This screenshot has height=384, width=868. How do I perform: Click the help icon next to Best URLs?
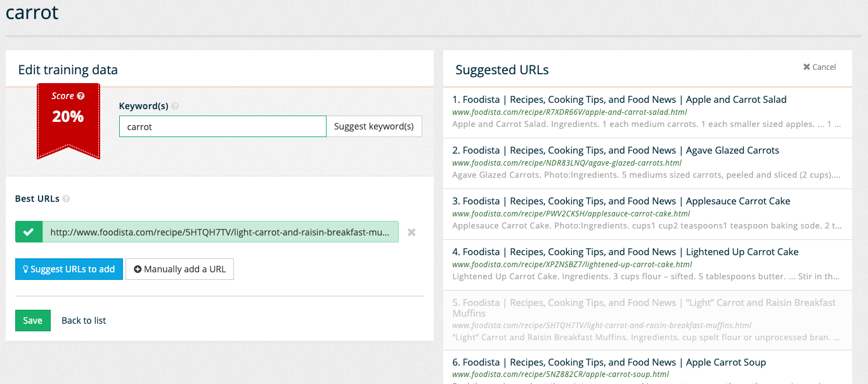click(x=67, y=199)
